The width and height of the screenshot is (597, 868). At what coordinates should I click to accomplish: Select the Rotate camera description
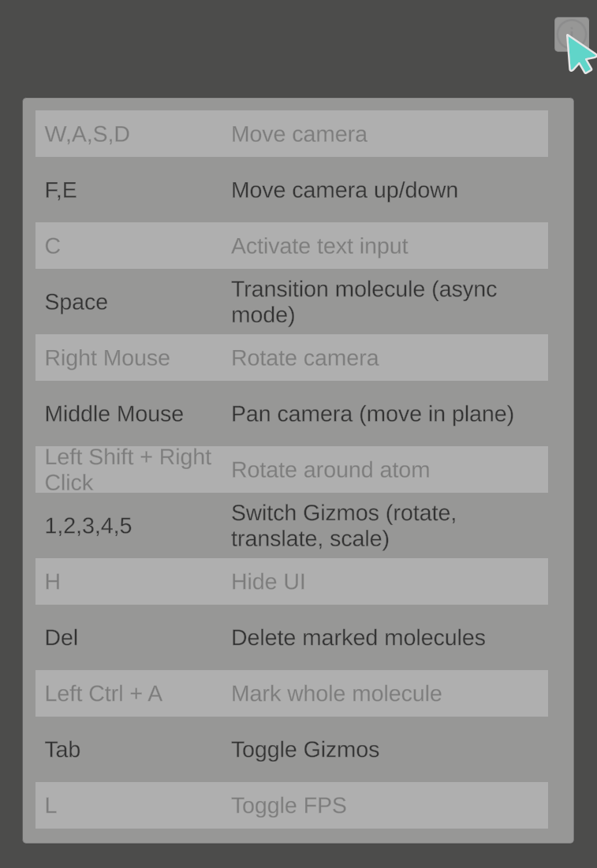304,358
